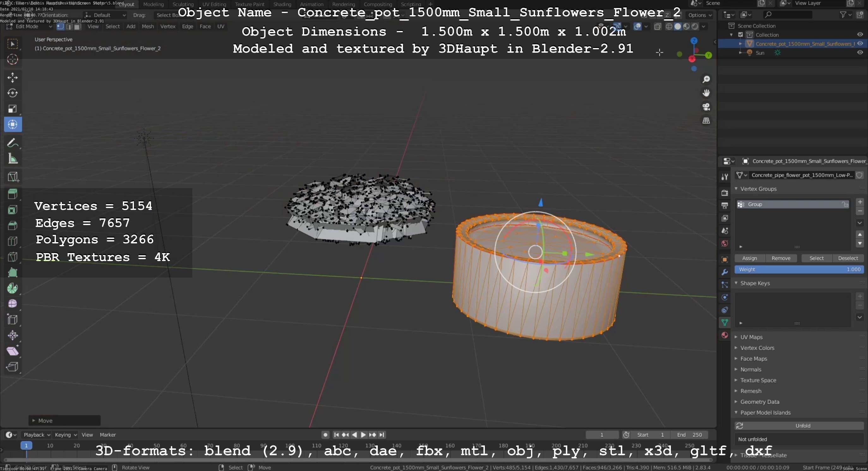Pick the Measure tool

(x=12, y=158)
